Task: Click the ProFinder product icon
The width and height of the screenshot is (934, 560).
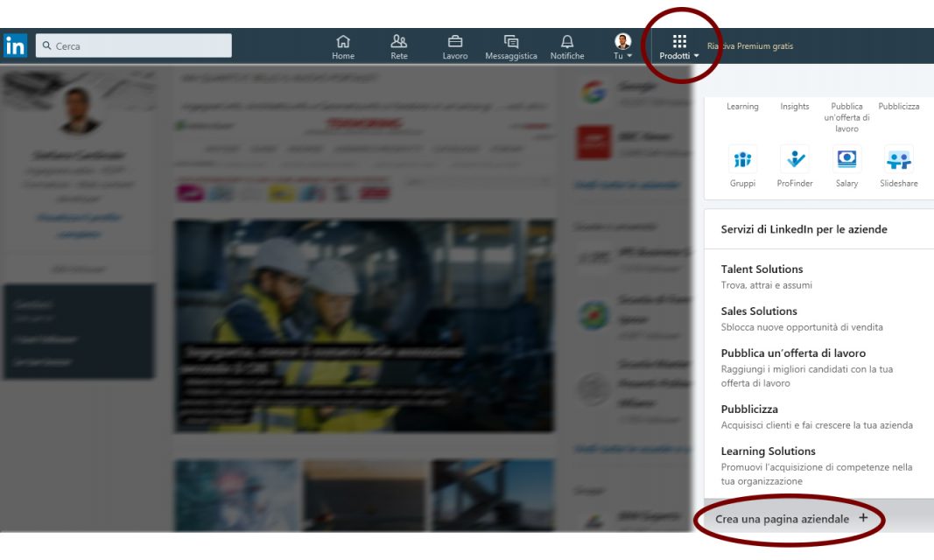Action: click(x=794, y=160)
